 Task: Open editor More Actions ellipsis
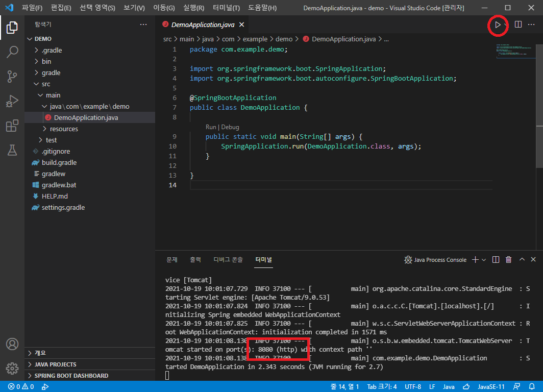(531, 24)
